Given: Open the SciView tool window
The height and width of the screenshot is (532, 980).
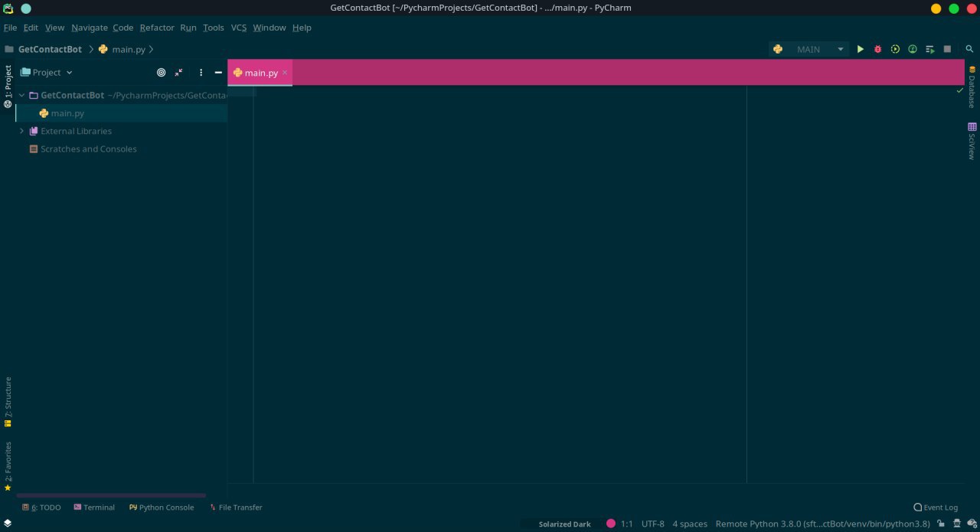Looking at the screenshot, I should click(x=972, y=140).
